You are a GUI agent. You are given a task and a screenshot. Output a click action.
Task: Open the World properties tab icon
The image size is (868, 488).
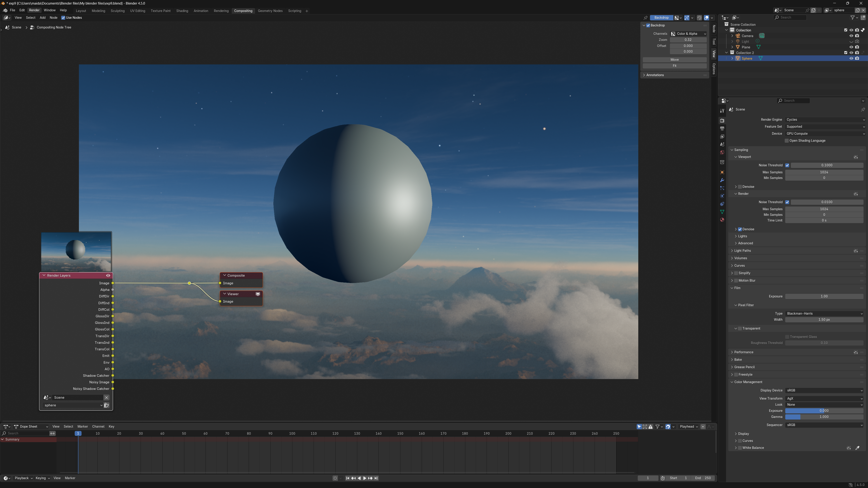tap(722, 153)
